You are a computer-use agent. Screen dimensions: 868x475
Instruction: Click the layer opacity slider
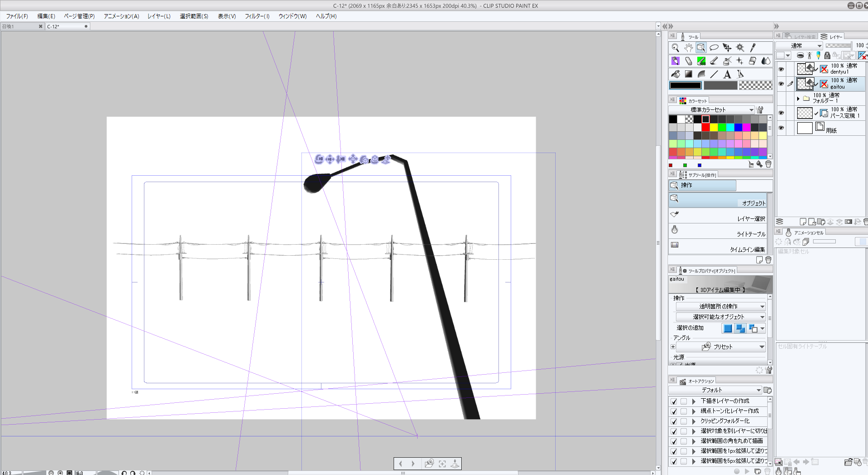(838, 45)
